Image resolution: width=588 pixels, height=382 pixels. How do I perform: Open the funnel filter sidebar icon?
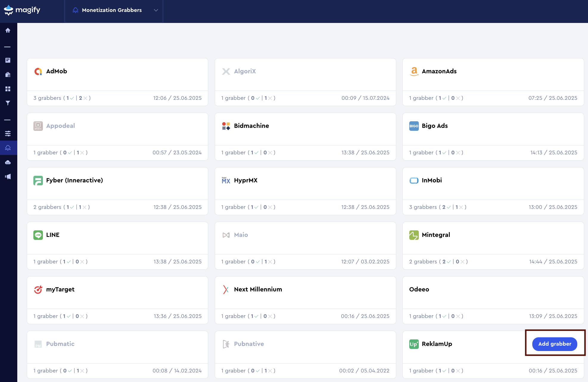coord(8,103)
